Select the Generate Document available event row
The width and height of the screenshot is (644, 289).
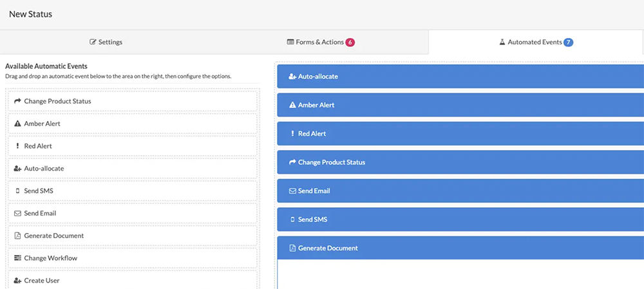click(x=133, y=236)
